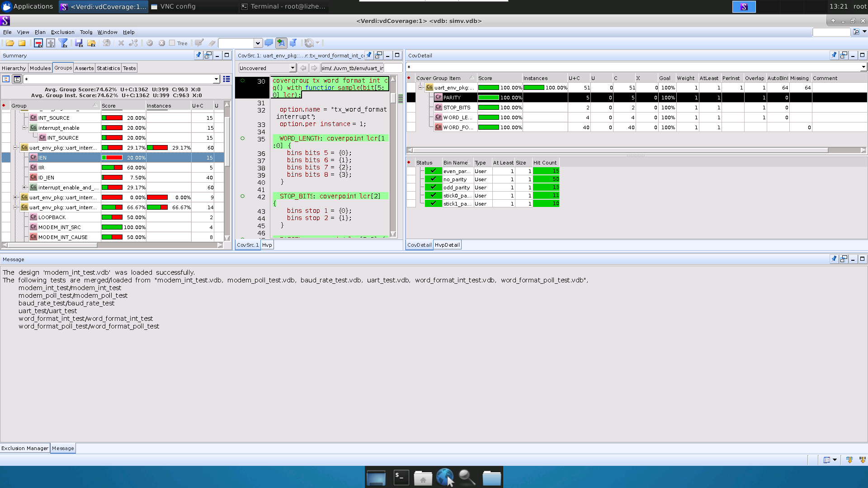Click the filter exclusion funnel icon
The width and height of the screenshot is (868, 488).
[63, 43]
